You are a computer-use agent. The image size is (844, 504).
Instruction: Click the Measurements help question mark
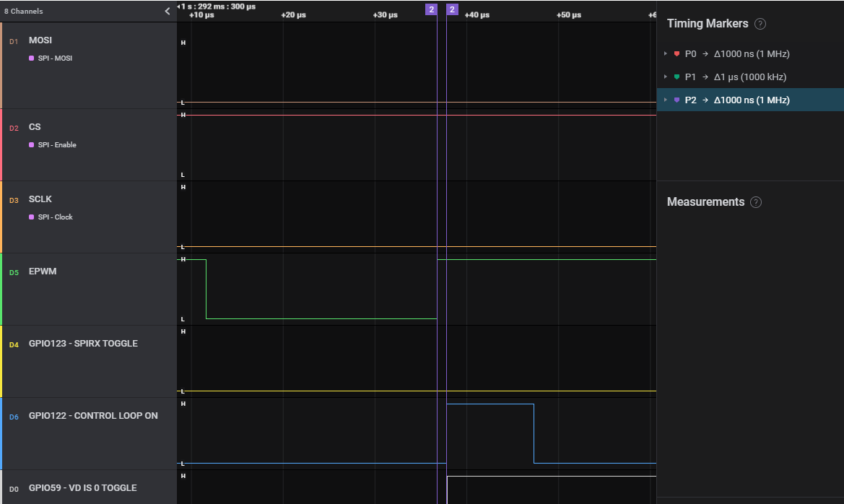click(756, 202)
